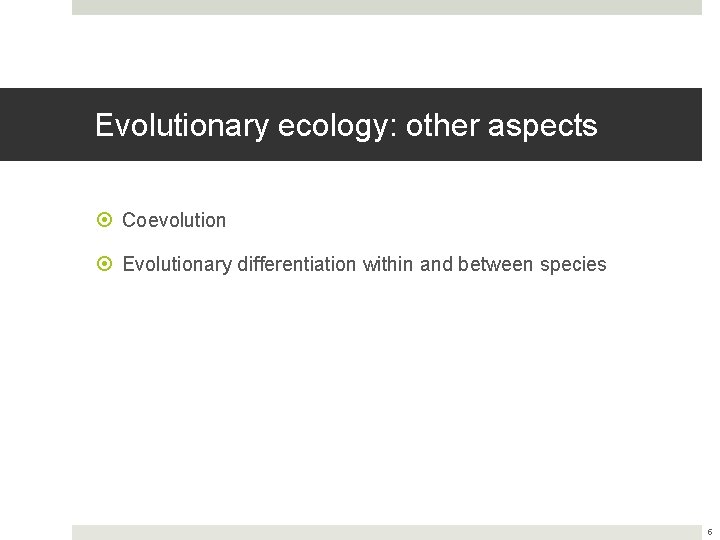Click the empty white area below the bullets

pyautogui.click(x=386, y=400)
